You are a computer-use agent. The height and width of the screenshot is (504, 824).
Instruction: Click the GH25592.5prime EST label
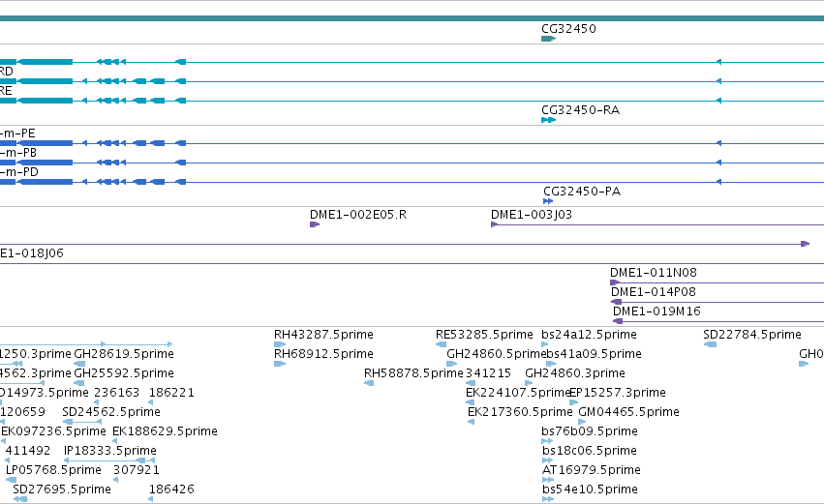click(124, 373)
